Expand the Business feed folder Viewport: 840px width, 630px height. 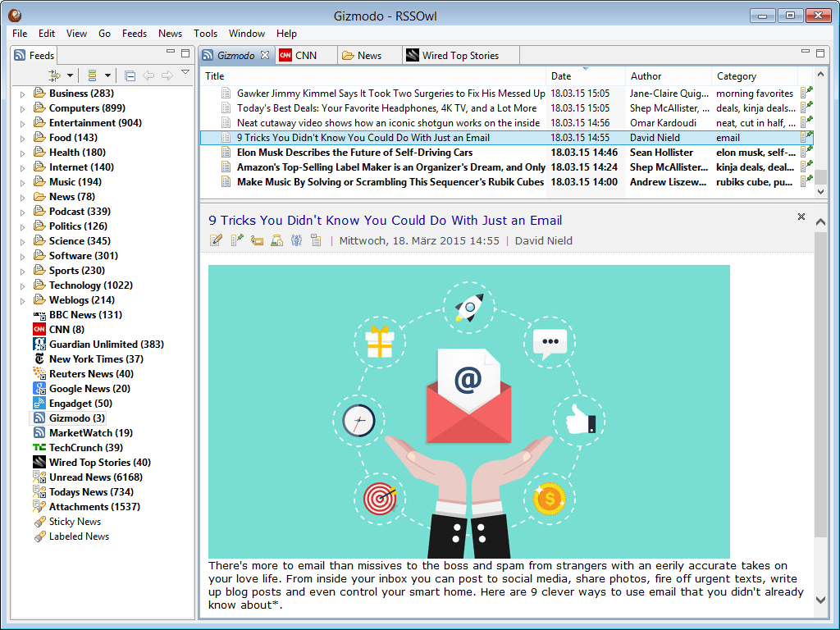click(22, 93)
